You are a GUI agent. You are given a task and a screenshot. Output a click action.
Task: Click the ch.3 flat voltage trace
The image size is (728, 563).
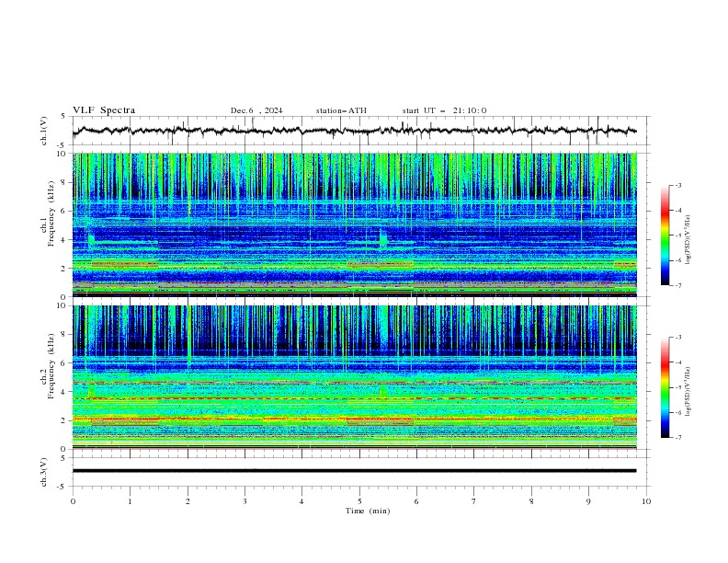coord(354,471)
